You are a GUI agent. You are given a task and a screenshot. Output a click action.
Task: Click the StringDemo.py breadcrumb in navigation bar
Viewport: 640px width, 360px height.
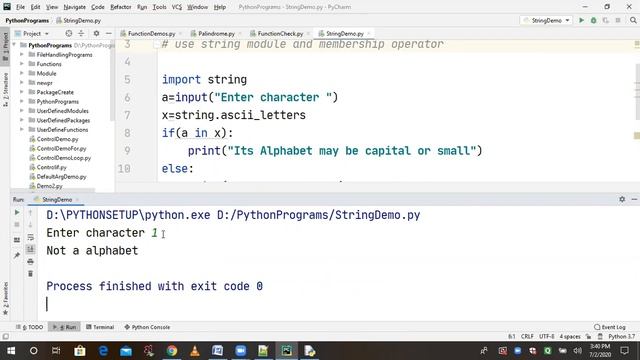[78, 20]
